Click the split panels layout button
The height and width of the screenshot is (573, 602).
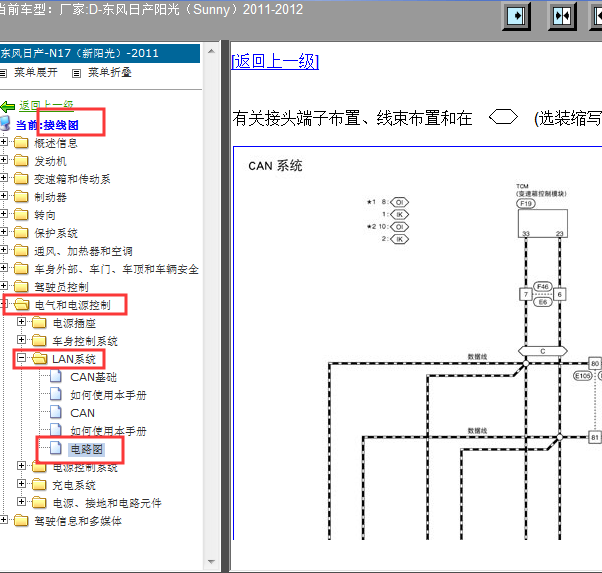click(x=562, y=16)
